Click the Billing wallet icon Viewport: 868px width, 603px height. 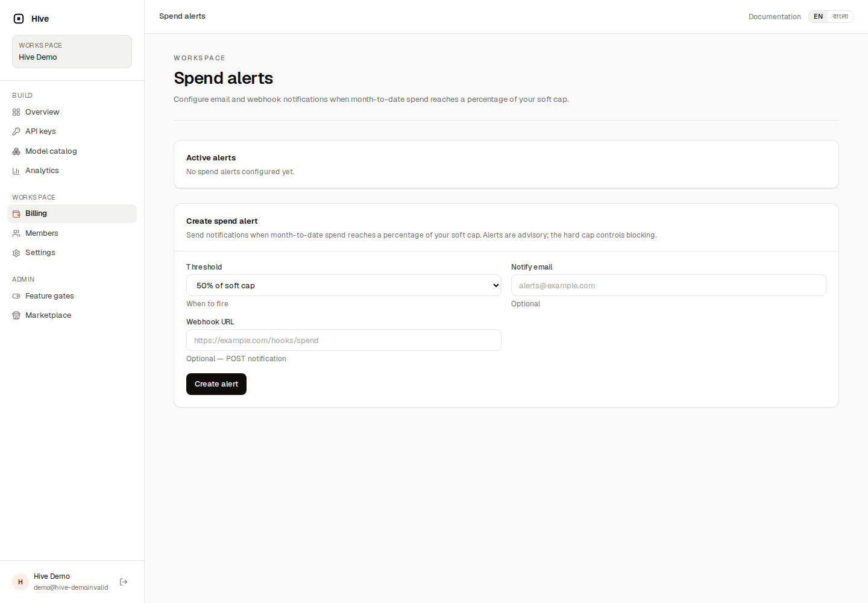coord(16,213)
